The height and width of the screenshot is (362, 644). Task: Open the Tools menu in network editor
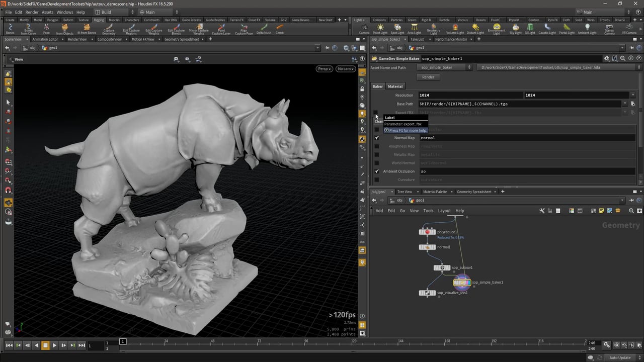[x=428, y=211]
